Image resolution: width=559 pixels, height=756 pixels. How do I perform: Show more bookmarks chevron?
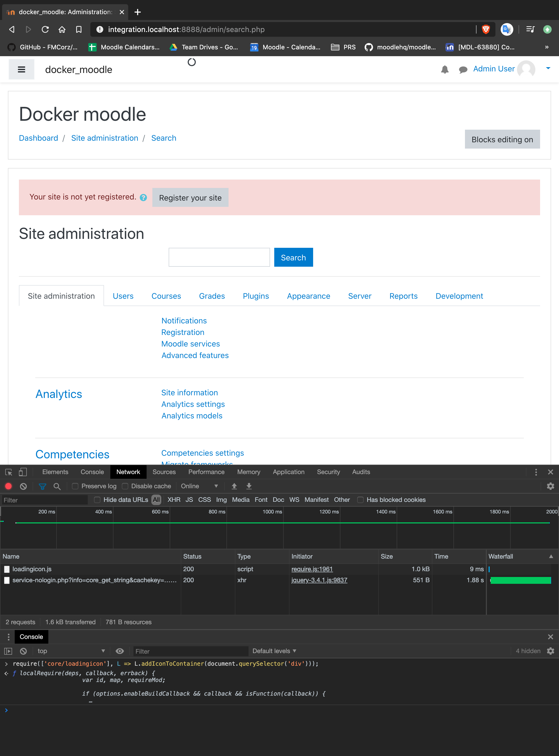pyautogui.click(x=546, y=47)
